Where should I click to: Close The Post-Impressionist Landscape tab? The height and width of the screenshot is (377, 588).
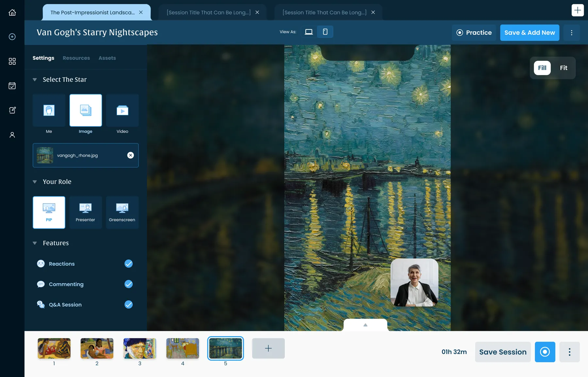click(141, 12)
